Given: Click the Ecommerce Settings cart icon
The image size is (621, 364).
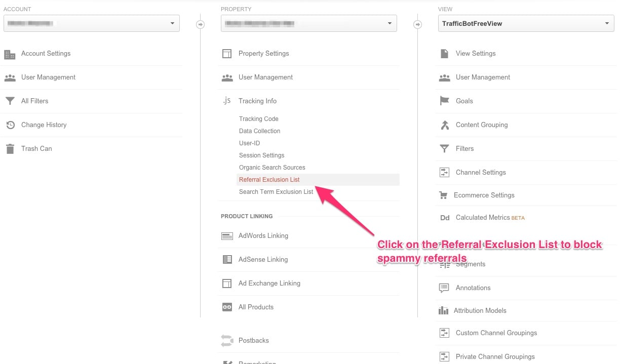Looking at the screenshot, I should (444, 195).
